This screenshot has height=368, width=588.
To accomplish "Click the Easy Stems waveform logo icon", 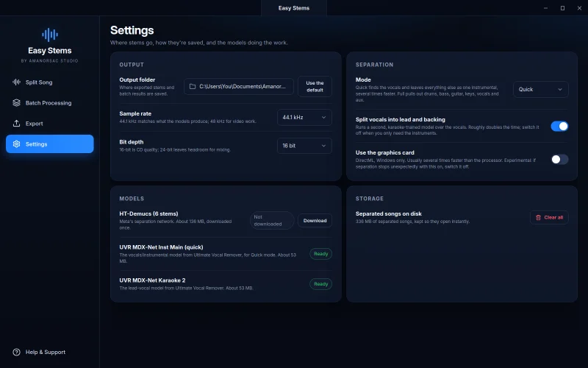I will tap(50, 35).
